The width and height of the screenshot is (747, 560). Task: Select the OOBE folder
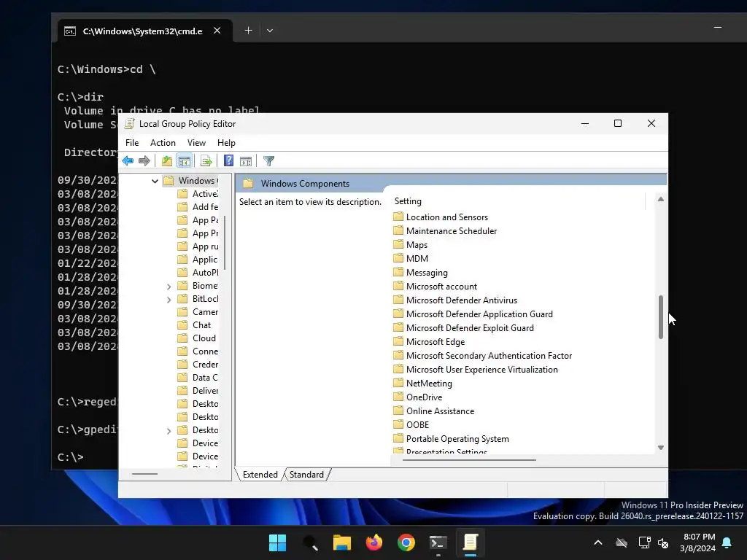411,424
